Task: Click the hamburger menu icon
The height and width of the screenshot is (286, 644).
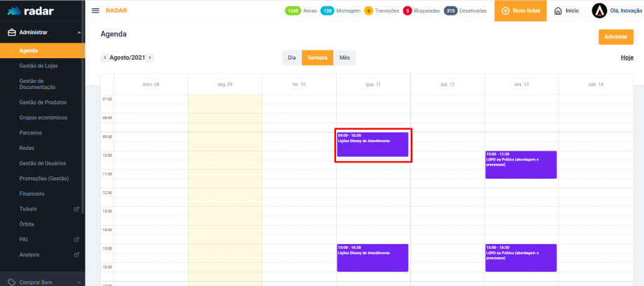Action: tap(95, 11)
